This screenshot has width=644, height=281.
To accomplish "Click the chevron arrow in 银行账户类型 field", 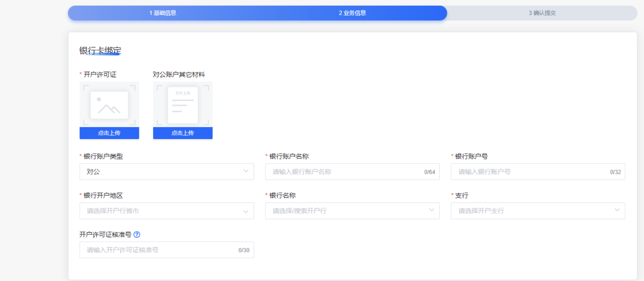I will (x=246, y=171).
